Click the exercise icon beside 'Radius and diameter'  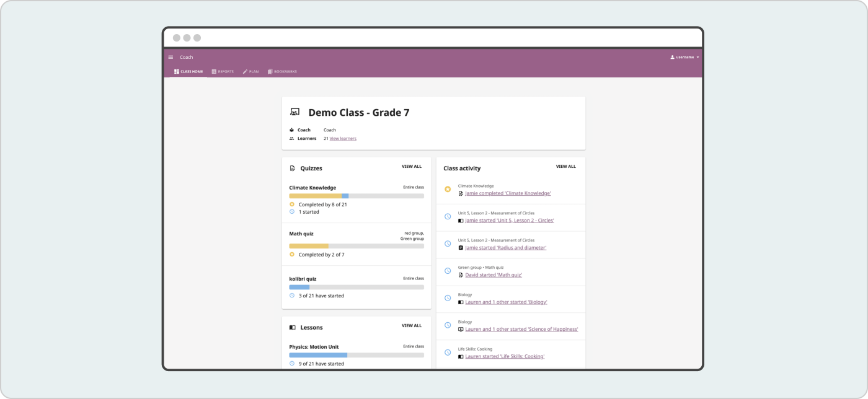point(459,247)
